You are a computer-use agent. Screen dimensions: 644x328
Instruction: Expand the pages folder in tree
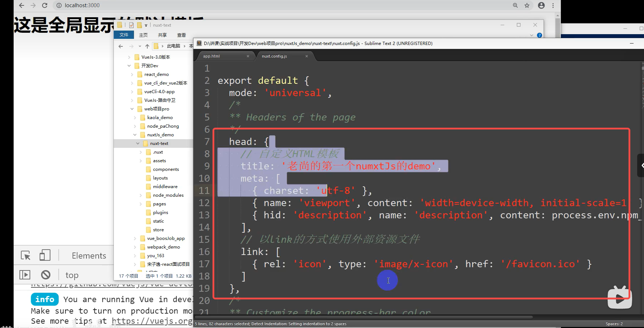[x=141, y=204]
